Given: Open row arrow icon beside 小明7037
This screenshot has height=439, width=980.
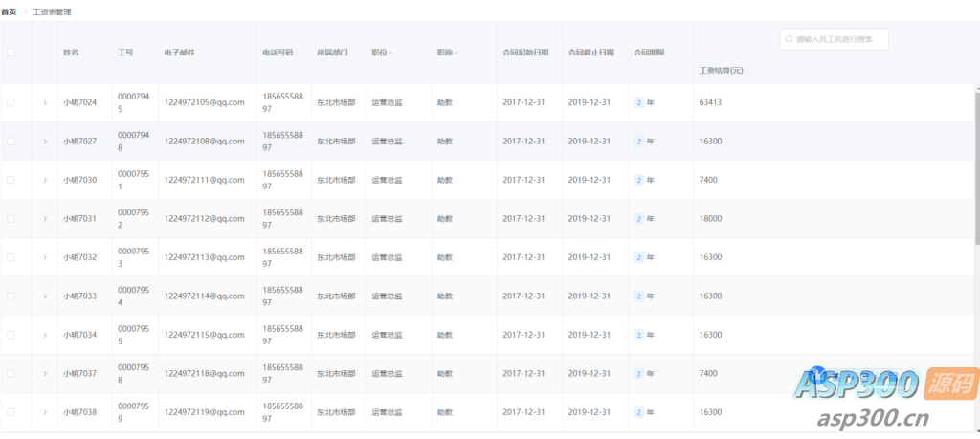Looking at the screenshot, I should pos(45,374).
